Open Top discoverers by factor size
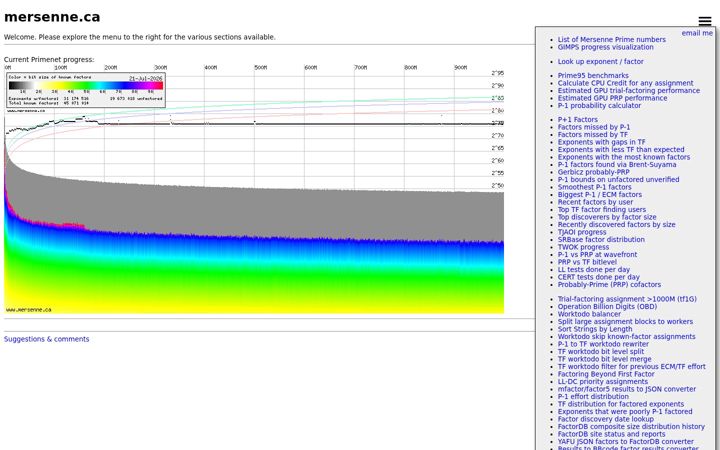720x450 pixels. [607, 217]
